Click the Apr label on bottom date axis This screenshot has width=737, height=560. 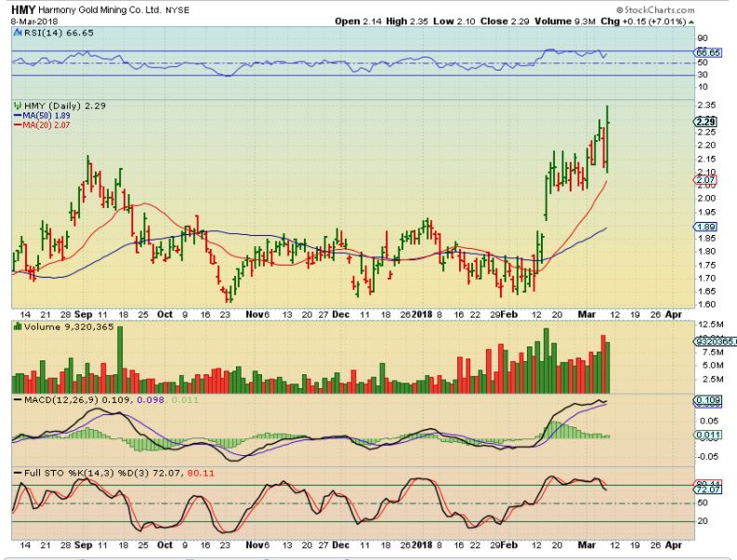[x=674, y=545]
